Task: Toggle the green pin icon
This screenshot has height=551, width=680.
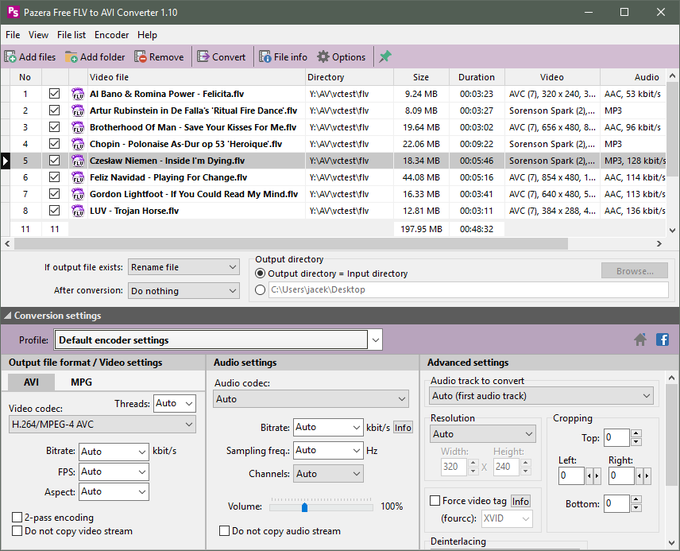Action: point(385,57)
